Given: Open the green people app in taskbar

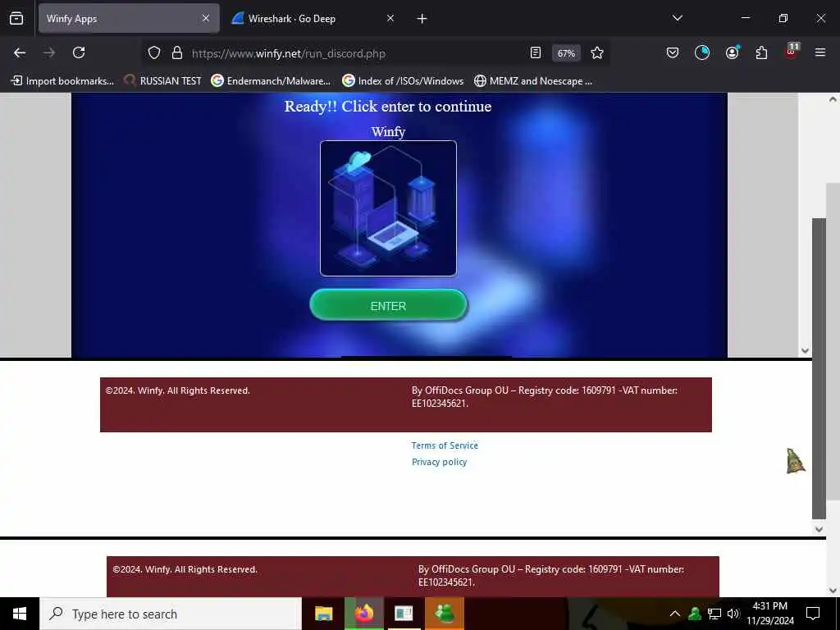Looking at the screenshot, I should 444,614.
